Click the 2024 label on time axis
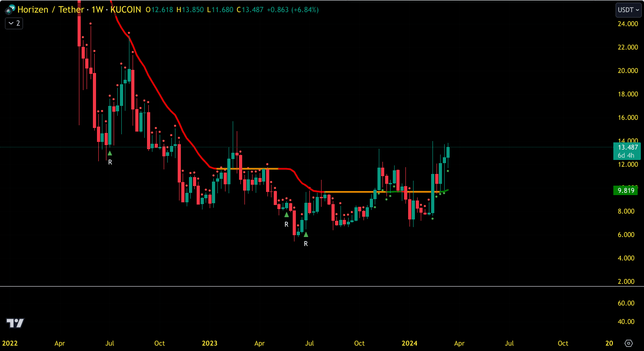This screenshot has height=351, width=644. point(409,343)
